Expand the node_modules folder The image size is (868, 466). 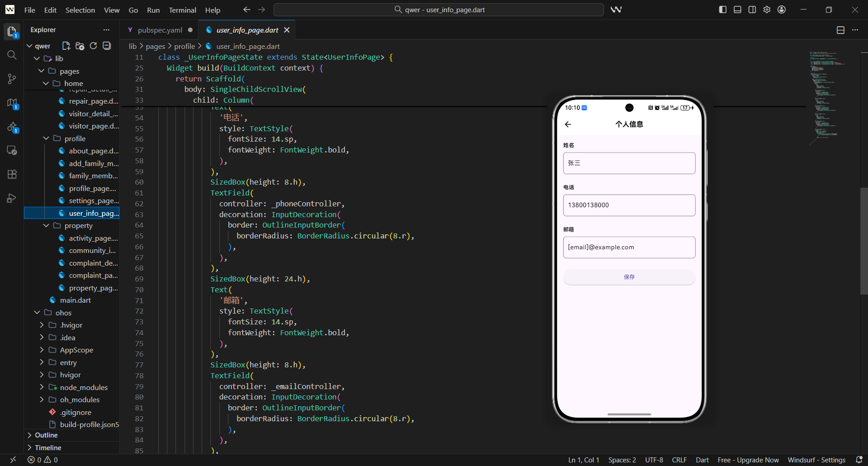tap(42, 387)
